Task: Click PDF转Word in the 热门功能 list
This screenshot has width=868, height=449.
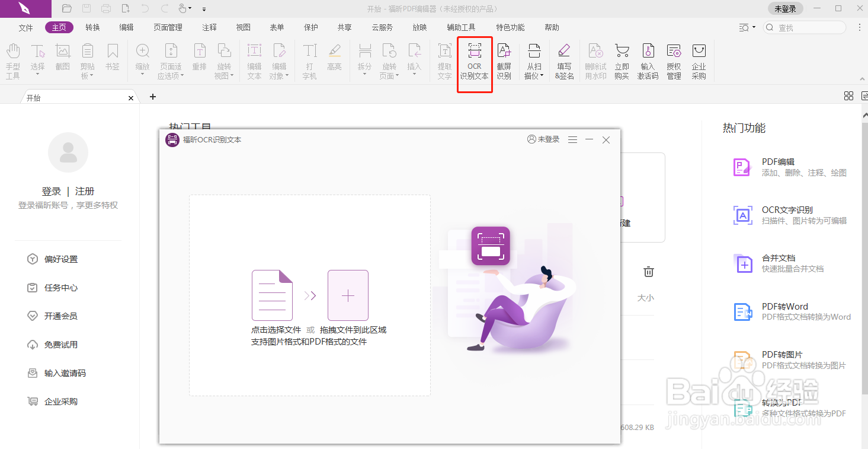Action: pyautogui.click(x=792, y=311)
